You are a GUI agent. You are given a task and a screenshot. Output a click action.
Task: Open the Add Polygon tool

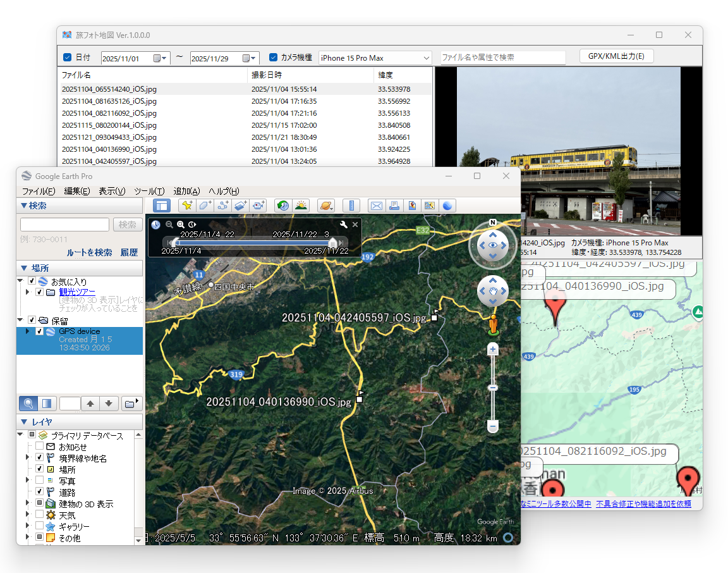point(205,206)
